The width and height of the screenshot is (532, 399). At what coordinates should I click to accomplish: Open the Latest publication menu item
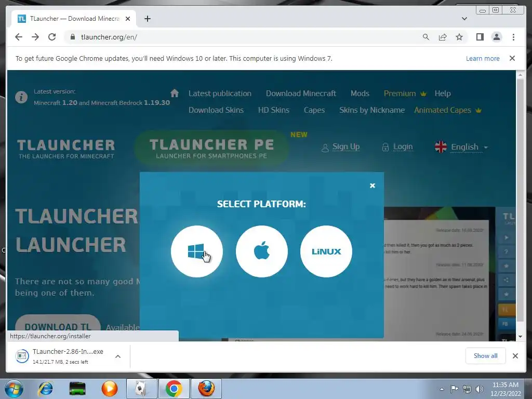(x=220, y=94)
